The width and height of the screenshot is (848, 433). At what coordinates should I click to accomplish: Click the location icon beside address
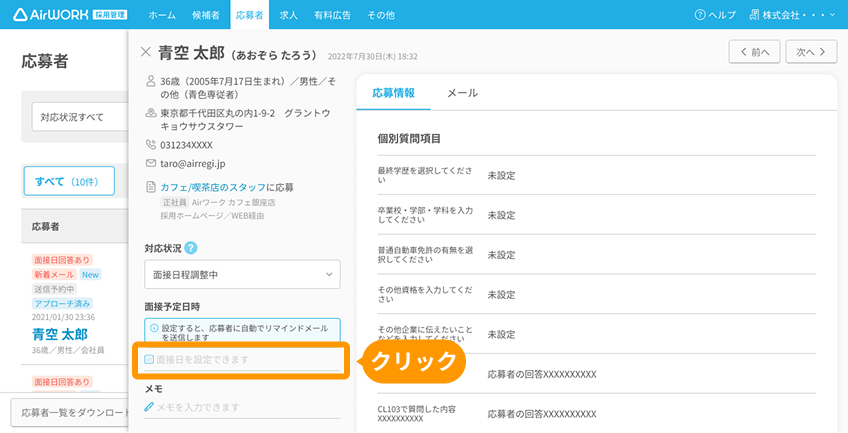(x=151, y=113)
